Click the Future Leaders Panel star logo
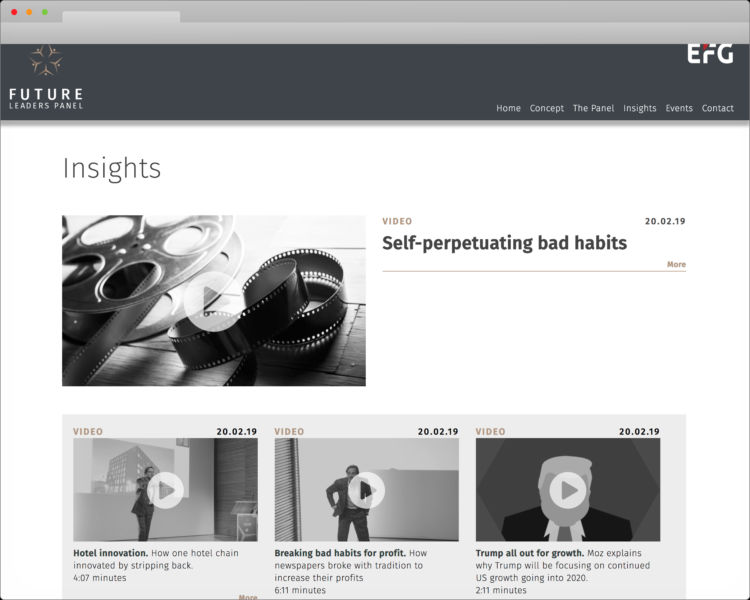 [46, 60]
